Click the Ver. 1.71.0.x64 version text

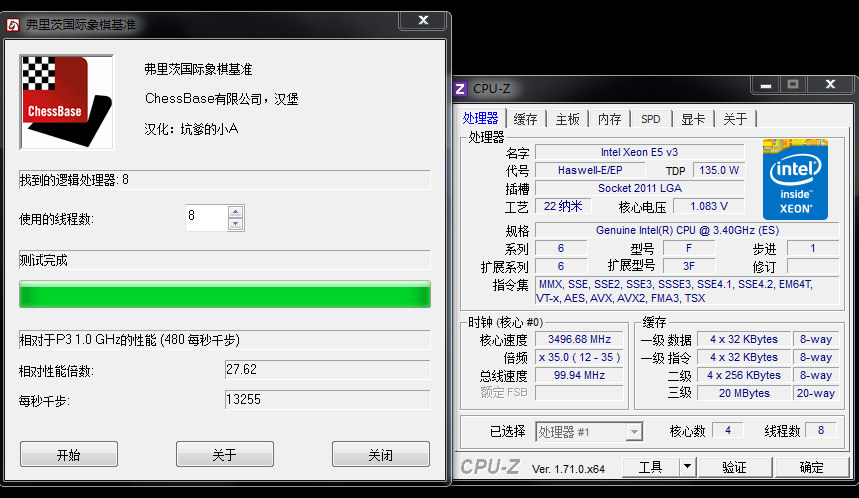pos(568,469)
